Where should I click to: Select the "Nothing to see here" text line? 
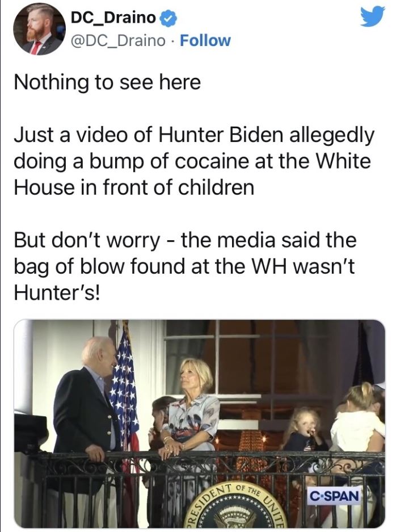coord(107,82)
